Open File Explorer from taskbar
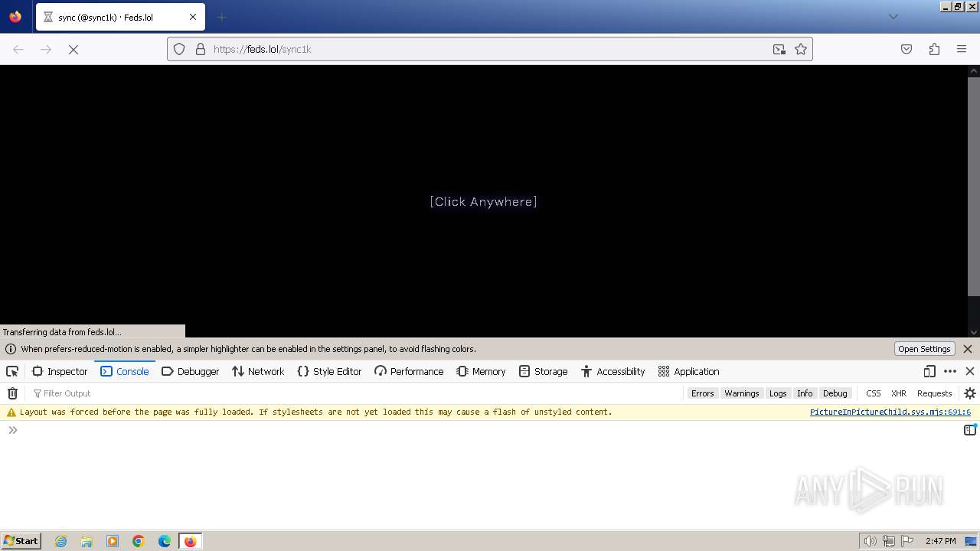Image resolution: width=980 pixels, height=551 pixels. pyautogui.click(x=87, y=541)
